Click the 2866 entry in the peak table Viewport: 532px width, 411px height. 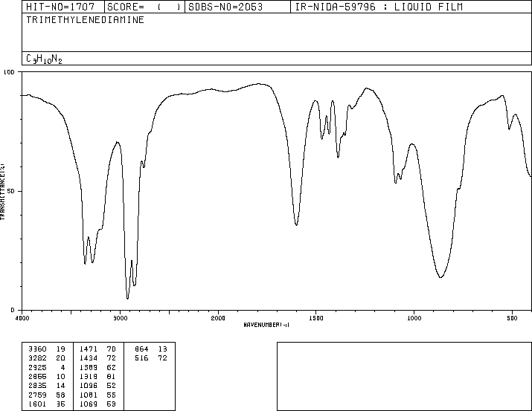click(37, 376)
